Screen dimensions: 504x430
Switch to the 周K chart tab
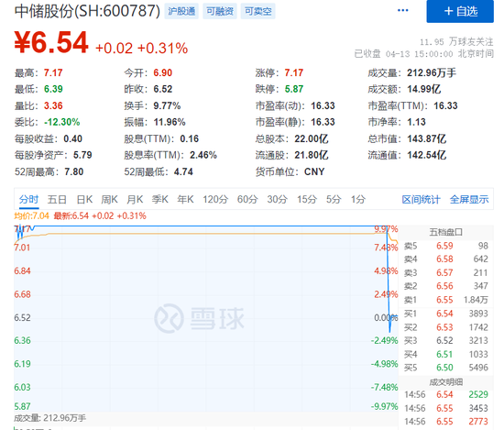point(109,199)
